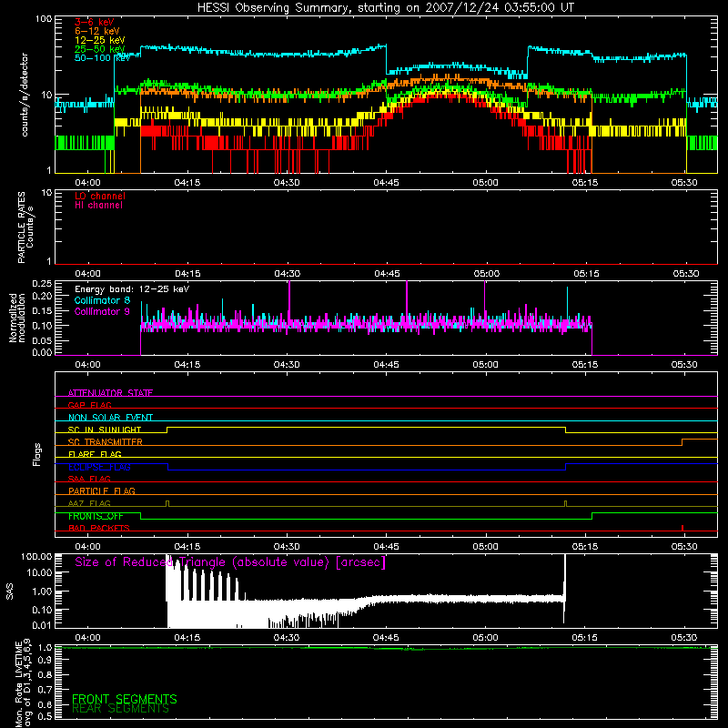Screen dimensions: 728x728
Task: Select the 50-100 keV legend label
Action: coord(102,58)
